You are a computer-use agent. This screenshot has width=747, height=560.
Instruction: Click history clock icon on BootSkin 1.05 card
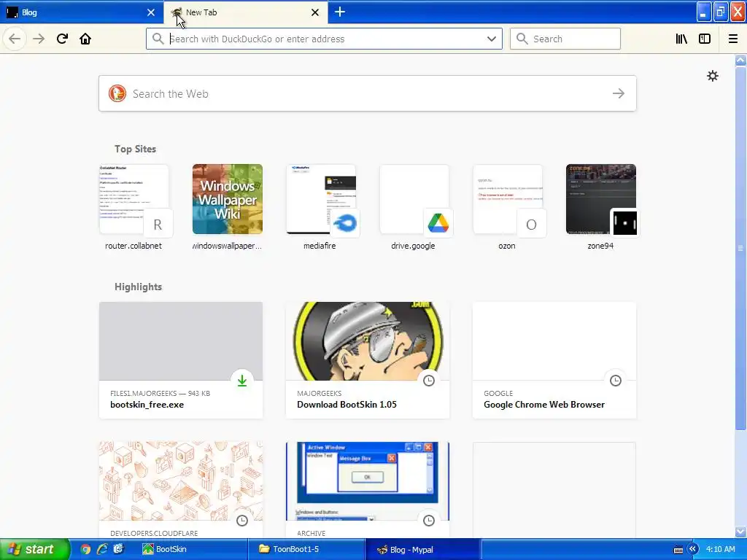429,381
